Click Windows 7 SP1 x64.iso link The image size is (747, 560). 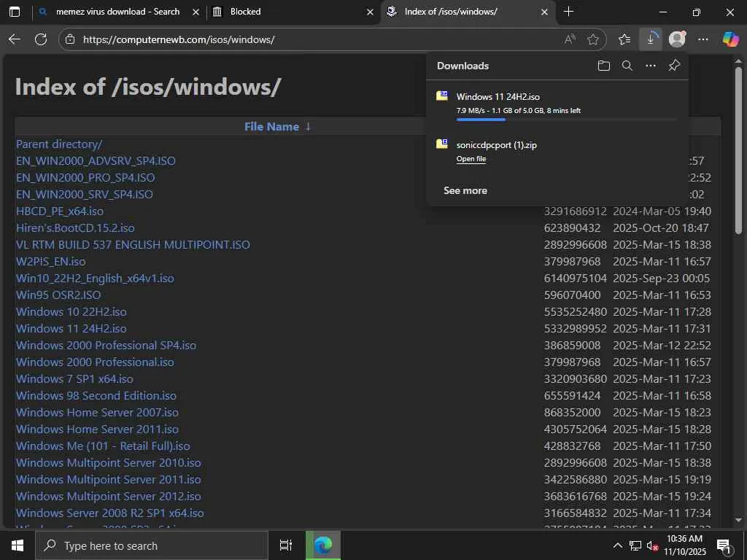tap(75, 379)
